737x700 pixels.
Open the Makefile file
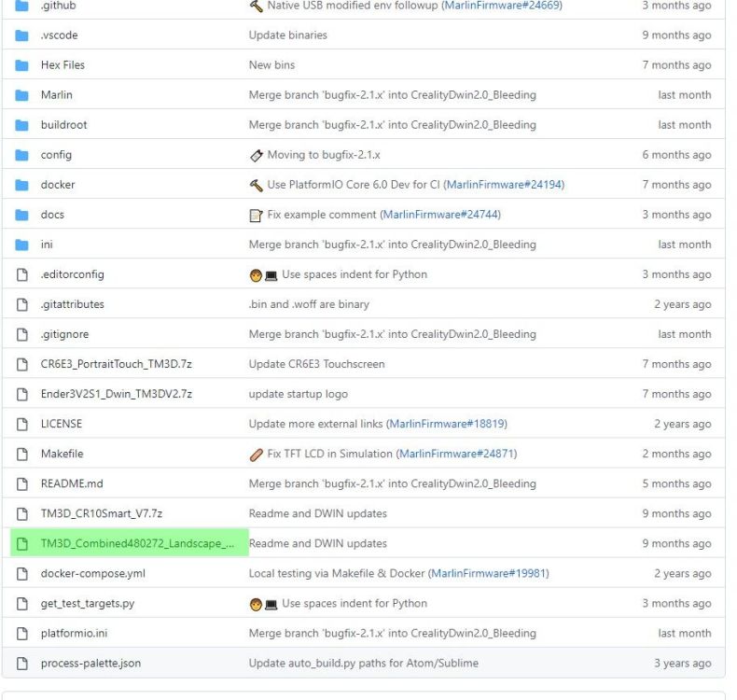pos(62,455)
